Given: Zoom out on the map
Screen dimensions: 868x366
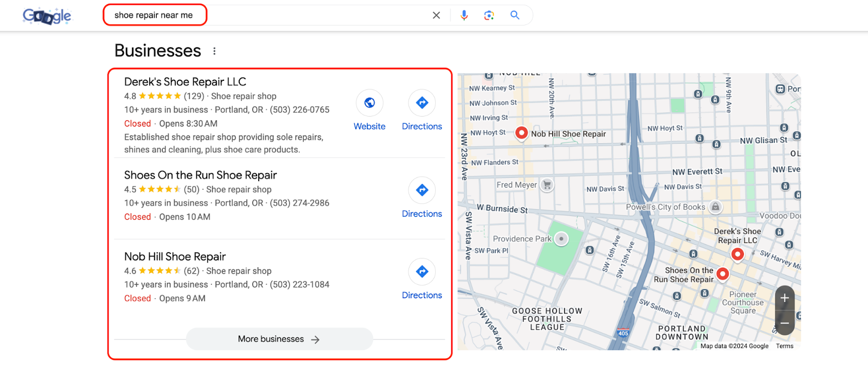Looking at the screenshot, I should click(x=784, y=323).
